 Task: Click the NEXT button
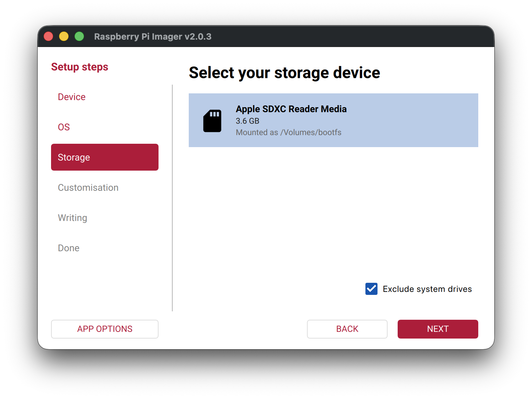[x=438, y=329]
